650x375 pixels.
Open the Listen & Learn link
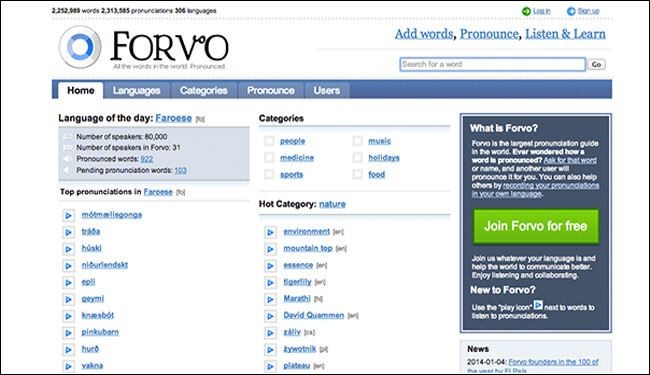[x=565, y=34]
